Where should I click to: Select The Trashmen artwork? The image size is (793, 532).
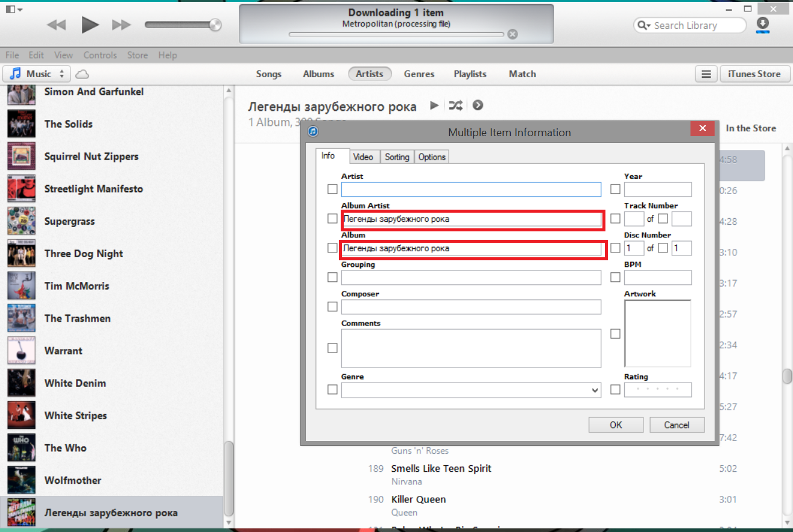[21, 318]
